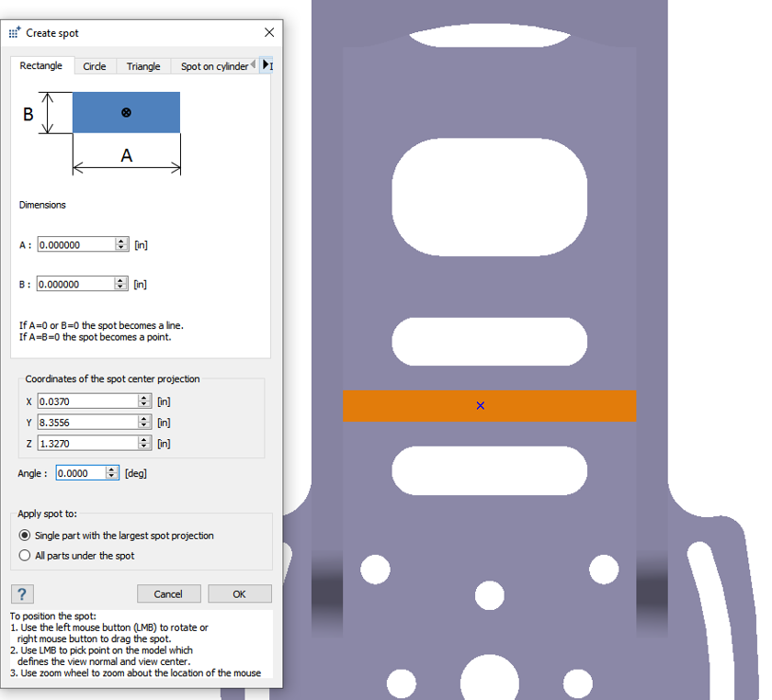The width and height of the screenshot is (772, 700).
Task: Select Single part with largest spot projection
Action: (25, 536)
